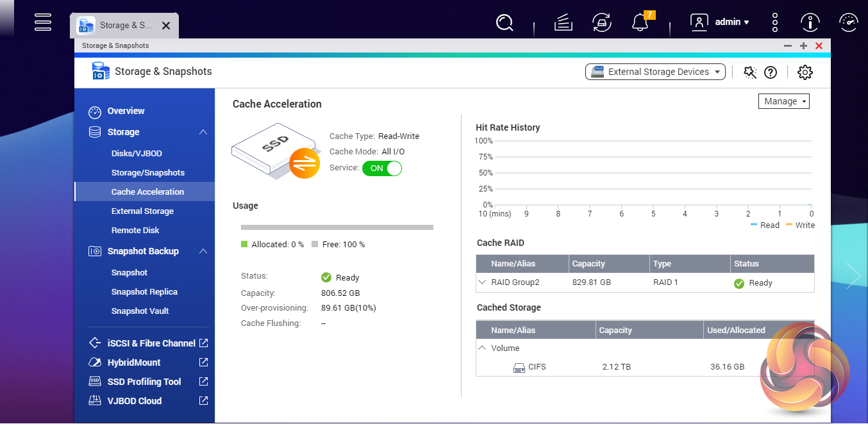Open External Storage Devices dropdown
This screenshot has height=424, width=868.
pos(655,72)
